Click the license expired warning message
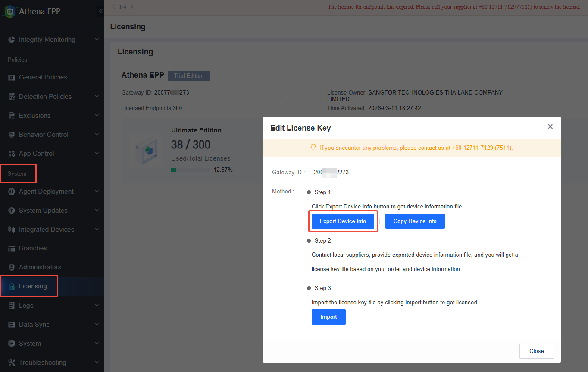 click(x=454, y=7)
